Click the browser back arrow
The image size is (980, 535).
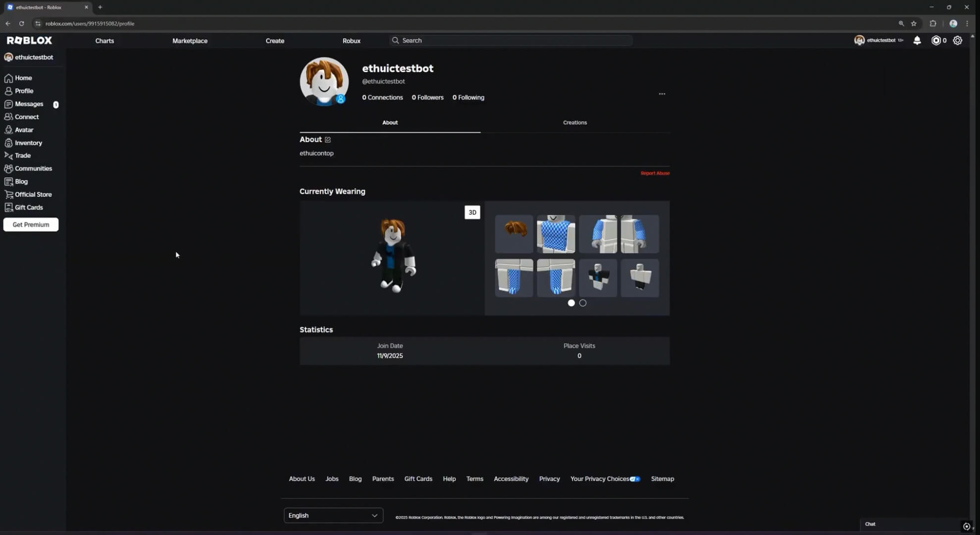8,23
